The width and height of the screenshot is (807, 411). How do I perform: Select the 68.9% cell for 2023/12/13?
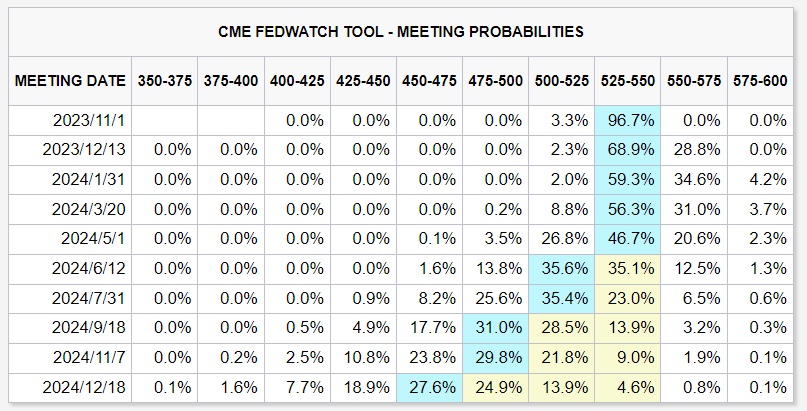[x=629, y=150]
